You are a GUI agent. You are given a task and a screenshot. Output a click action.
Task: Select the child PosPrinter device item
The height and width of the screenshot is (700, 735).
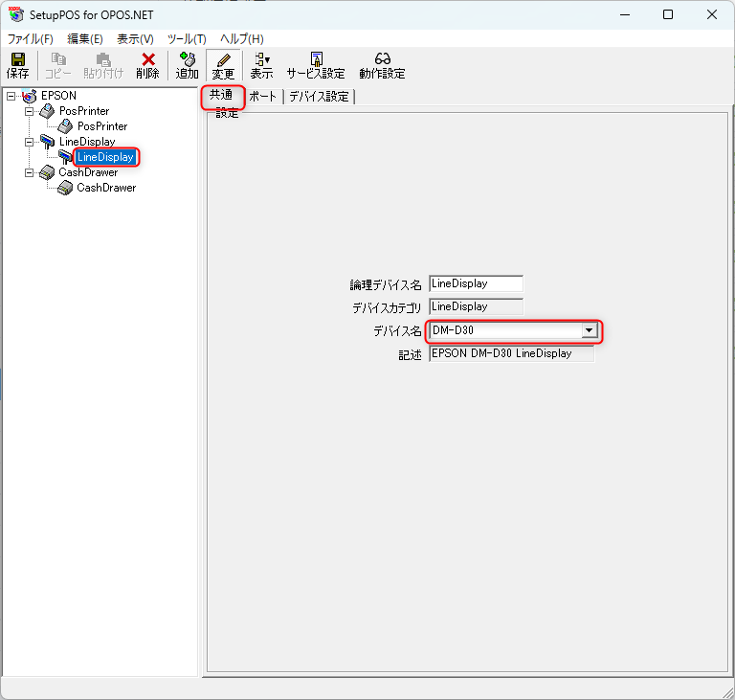102,126
